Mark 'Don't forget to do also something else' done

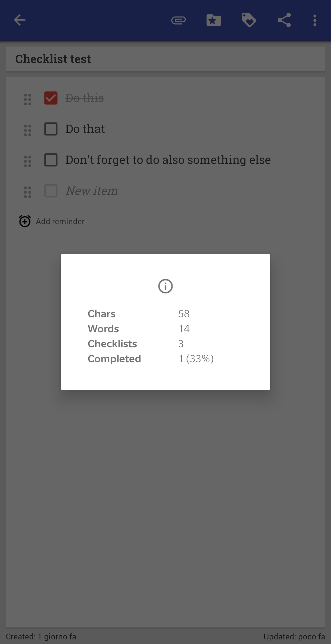pos(51,160)
